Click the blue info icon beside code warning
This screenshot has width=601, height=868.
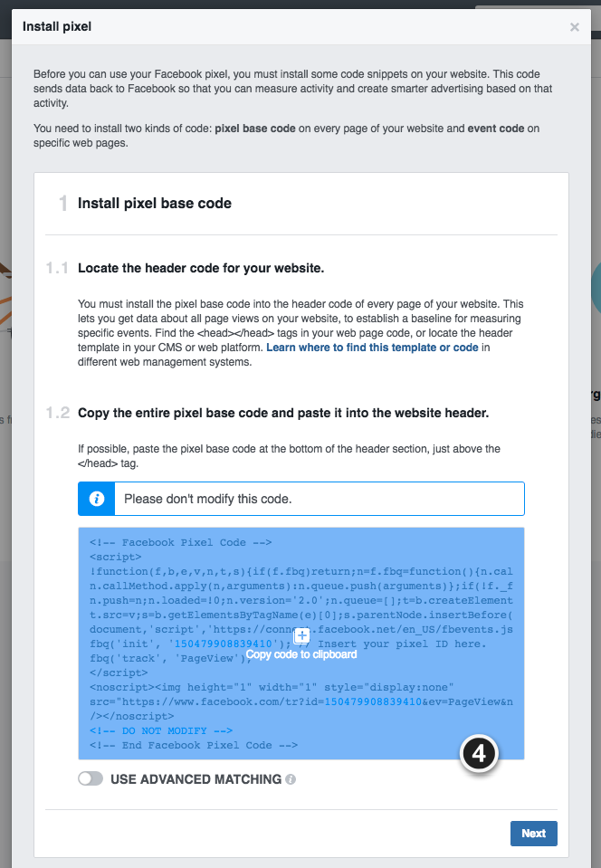(96, 499)
